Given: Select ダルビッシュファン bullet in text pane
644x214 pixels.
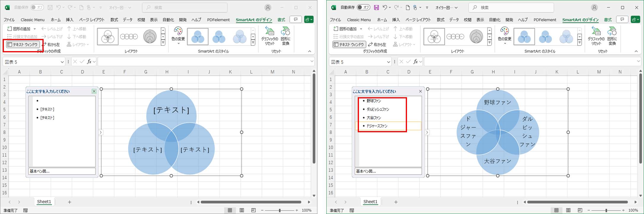Looking at the screenshot, I should pyautogui.click(x=378, y=109).
